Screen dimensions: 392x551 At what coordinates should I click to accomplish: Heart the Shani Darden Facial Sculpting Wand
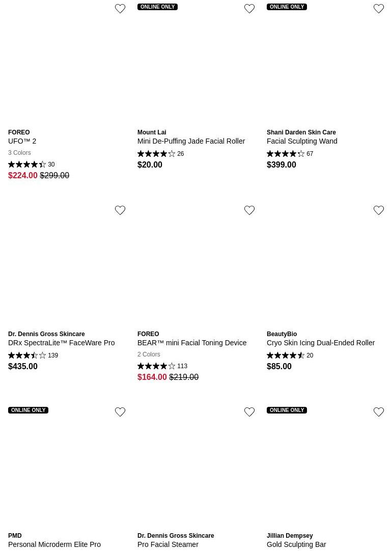coord(379,9)
